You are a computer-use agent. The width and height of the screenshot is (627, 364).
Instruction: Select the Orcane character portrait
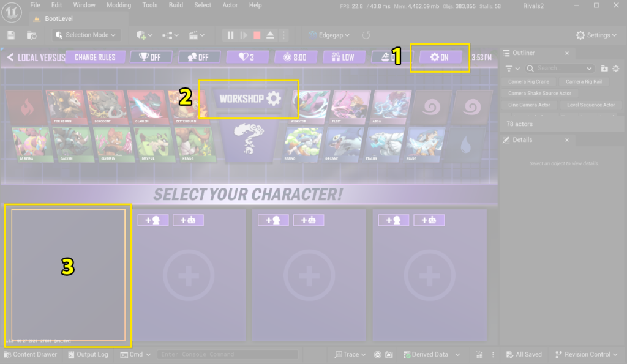click(x=344, y=144)
